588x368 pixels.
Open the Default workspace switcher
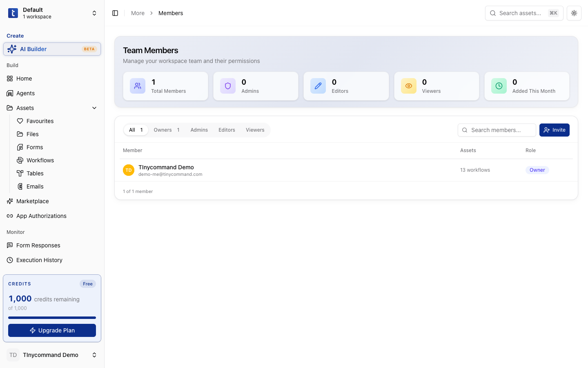pyautogui.click(x=52, y=13)
